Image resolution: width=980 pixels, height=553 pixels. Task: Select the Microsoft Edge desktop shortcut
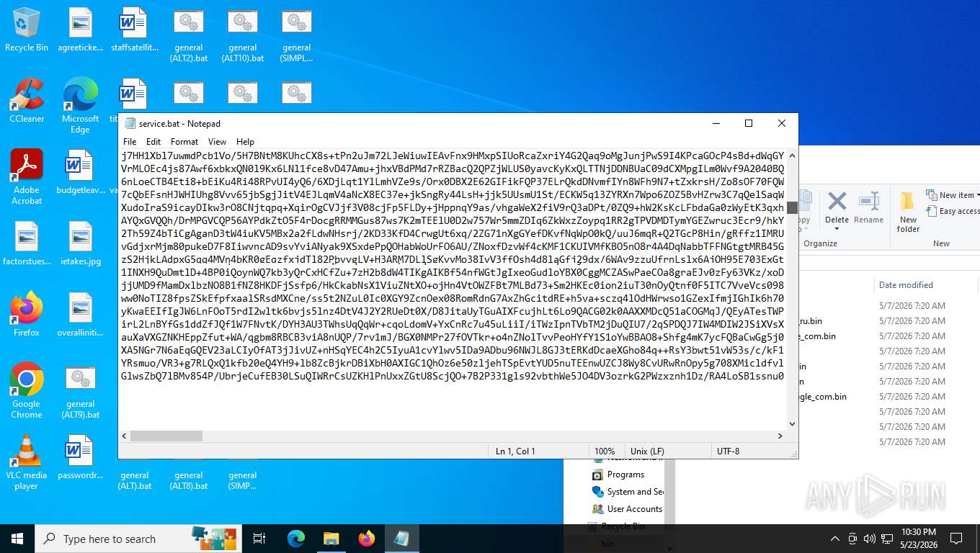point(81,105)
